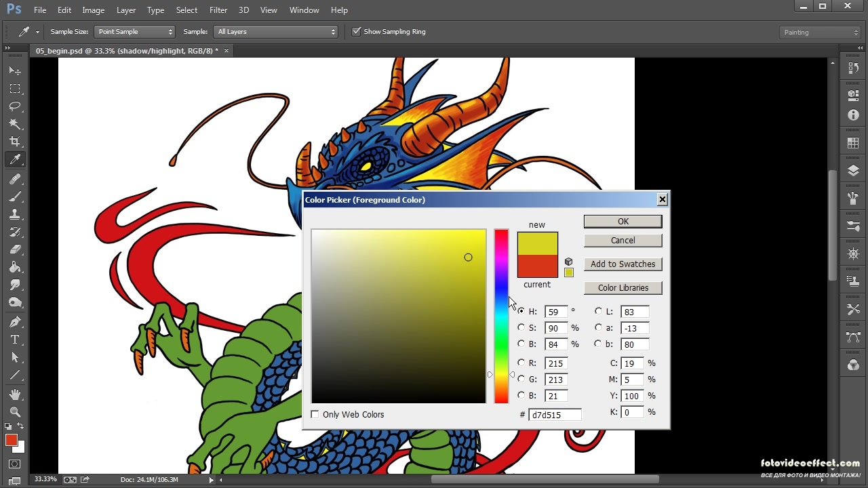
Task: Close the Color Picker dialog
Action: [x=663, y=199]
